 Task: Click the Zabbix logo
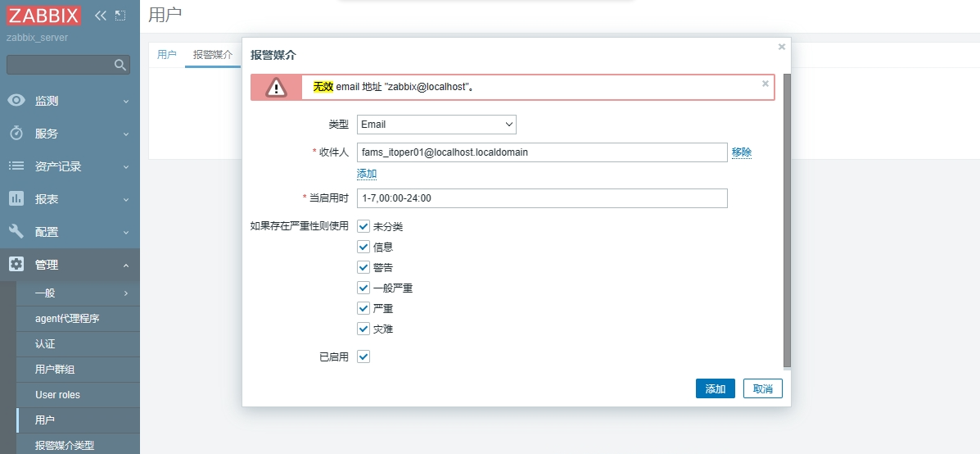click(x=44, y=16)
